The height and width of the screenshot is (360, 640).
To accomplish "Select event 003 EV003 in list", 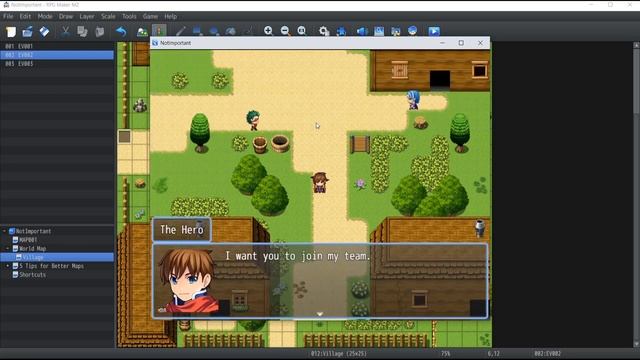I will [57, 64].
